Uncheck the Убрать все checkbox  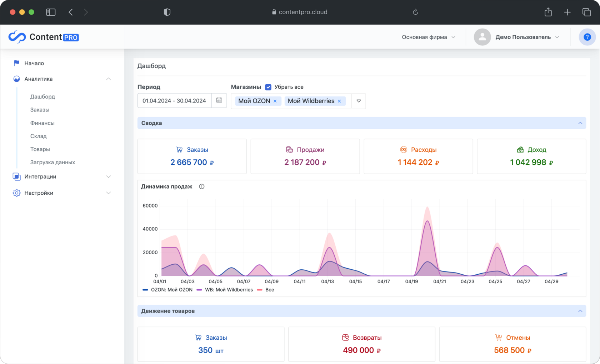[x=268, y=87]
